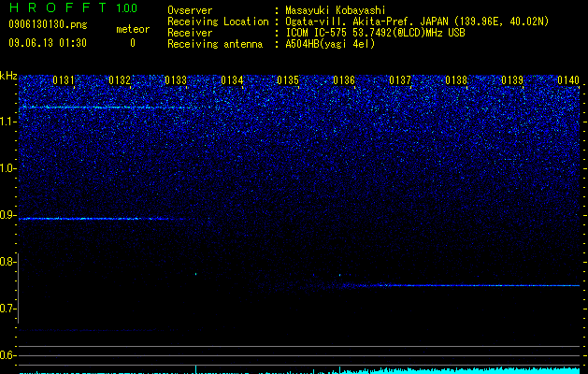The height and width of the screenshot is (374, 588).
Task: Select the 0906130130.png filename text
Action: [48, 24]
